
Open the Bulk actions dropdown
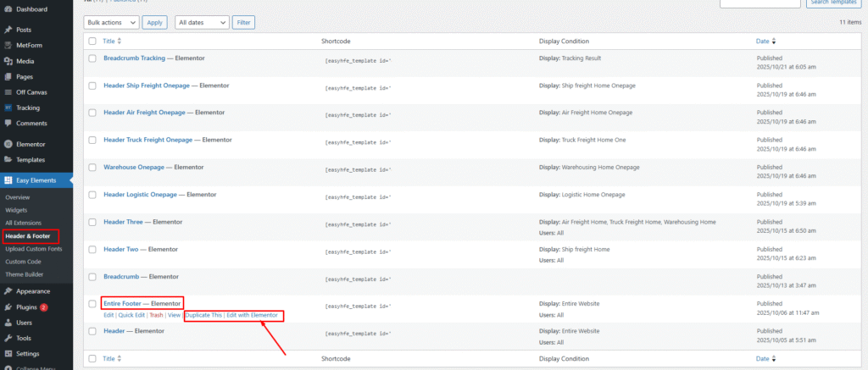pyautogui.click(x=111, y=22)
